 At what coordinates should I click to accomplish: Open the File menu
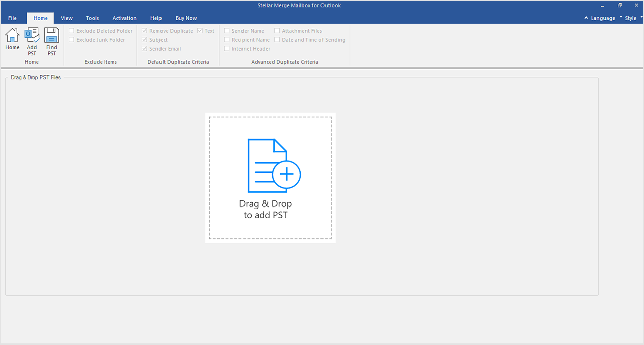point(12,18)
